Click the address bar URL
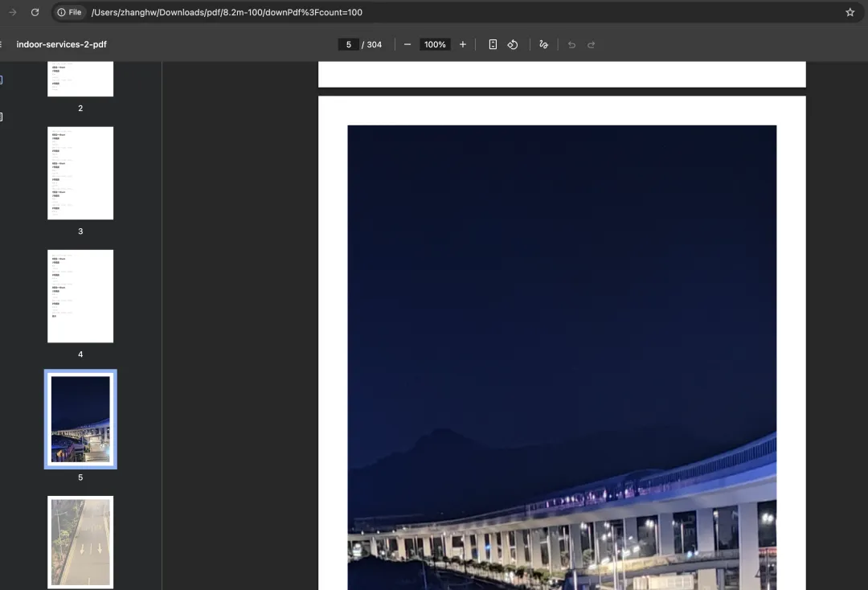The width and height of the screenshot is (868, 590). point(227,12)
